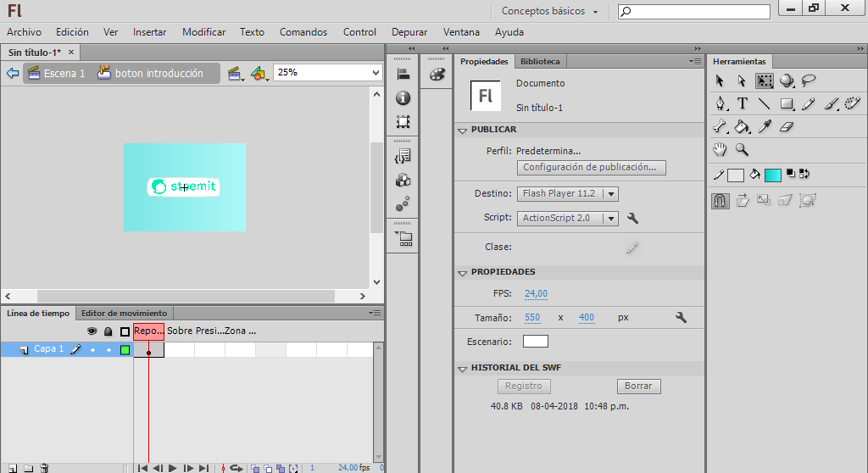Switch to the Biblioteca tab
The height and width of the screenshot is (473, 868).
[540, 62]
